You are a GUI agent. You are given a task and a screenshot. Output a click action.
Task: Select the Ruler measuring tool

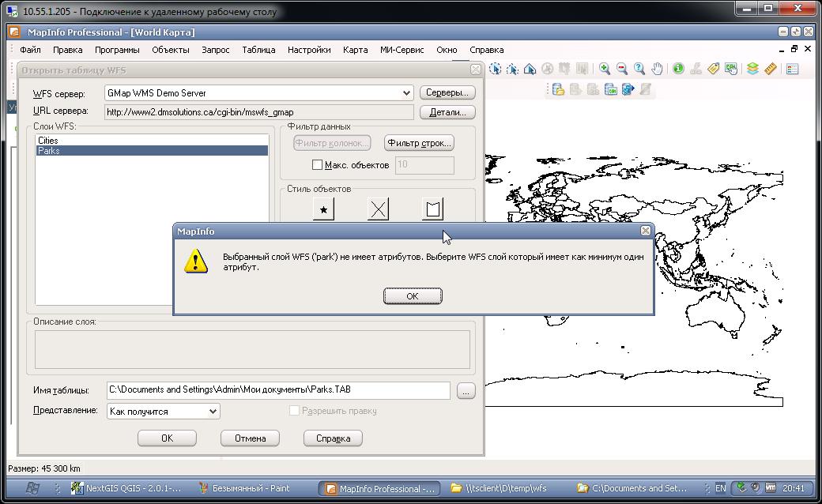tap(770, 69)
